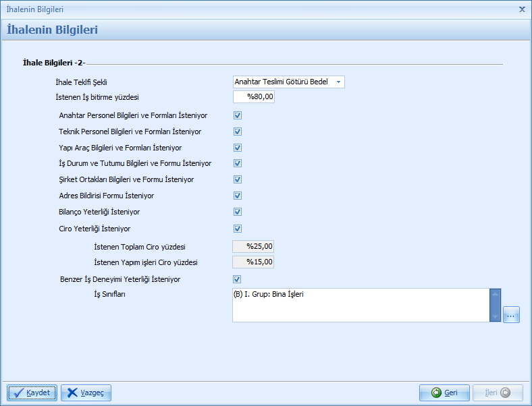
Task: Close the İhalenin Bilgileri dialog window
Action: 522,9
